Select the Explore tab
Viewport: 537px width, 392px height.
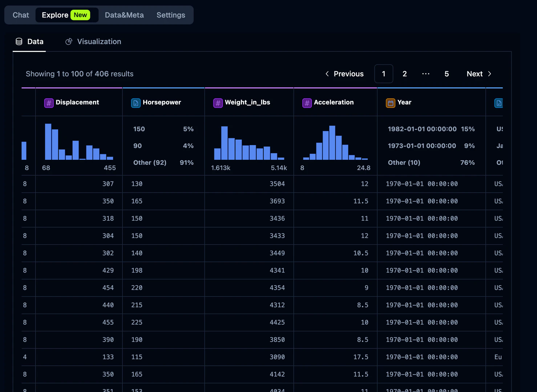coord(55,15)
